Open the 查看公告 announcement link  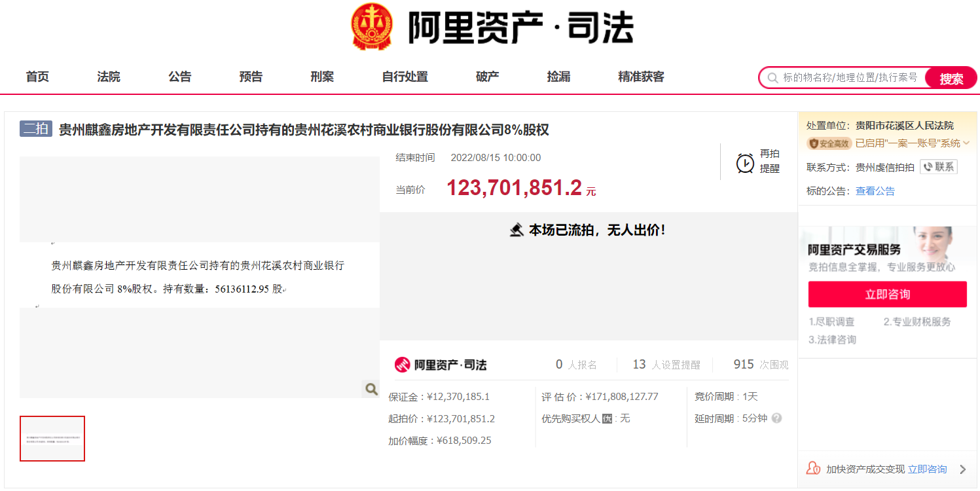click(875, 191)
